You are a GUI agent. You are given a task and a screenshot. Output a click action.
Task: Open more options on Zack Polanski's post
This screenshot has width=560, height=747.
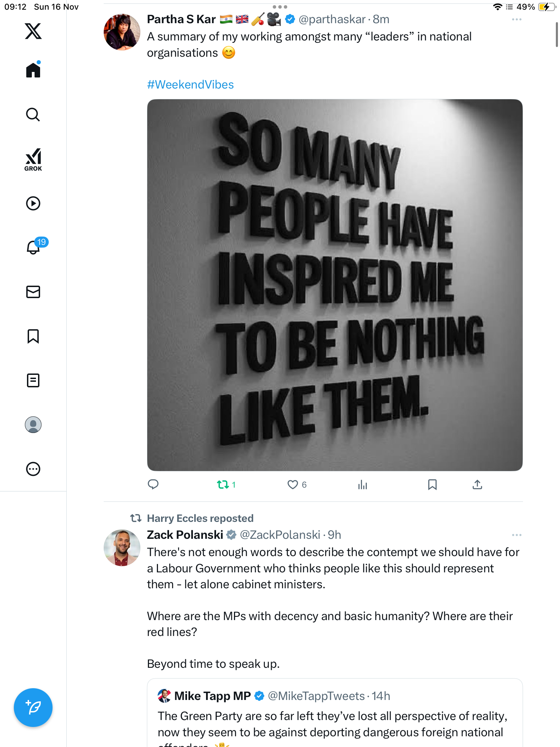point(516,535)
